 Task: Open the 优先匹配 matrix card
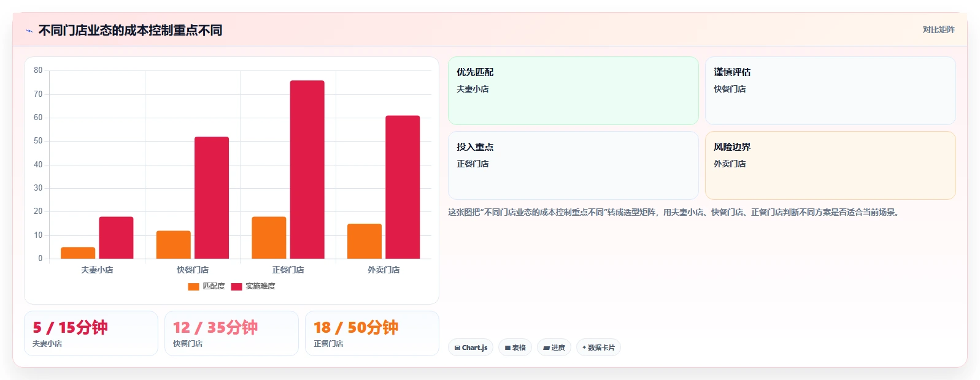[x=573, y=91]
